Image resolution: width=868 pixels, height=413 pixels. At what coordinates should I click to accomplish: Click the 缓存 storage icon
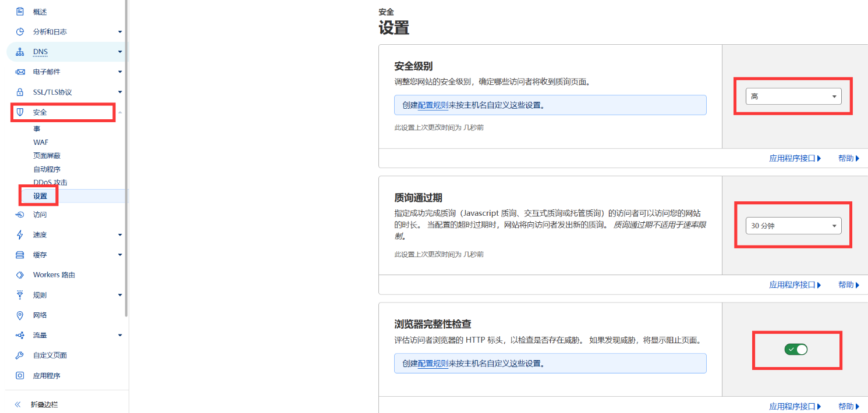(20, 255)
